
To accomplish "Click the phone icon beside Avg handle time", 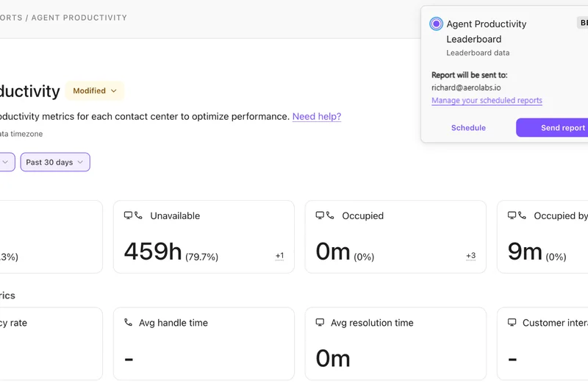I will (x=129, y=323).
